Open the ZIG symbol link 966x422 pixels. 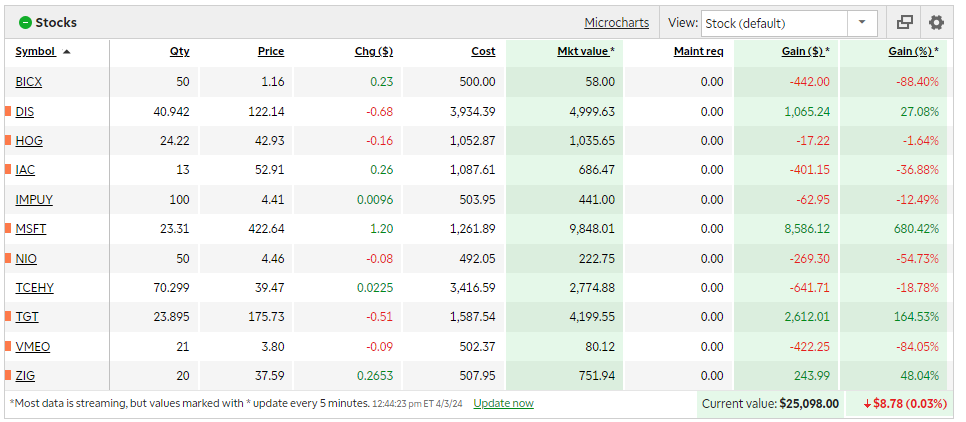pos(25,375)
